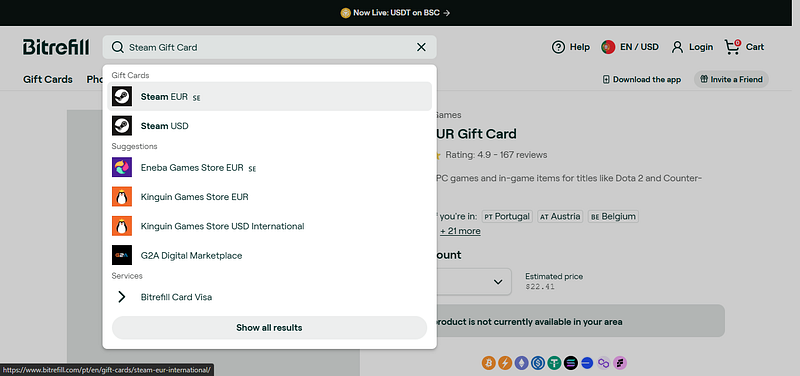Viewport: 800px width, 376px height.
Task: Click the Portugal flag icon
Action: [x=608, y=47]
